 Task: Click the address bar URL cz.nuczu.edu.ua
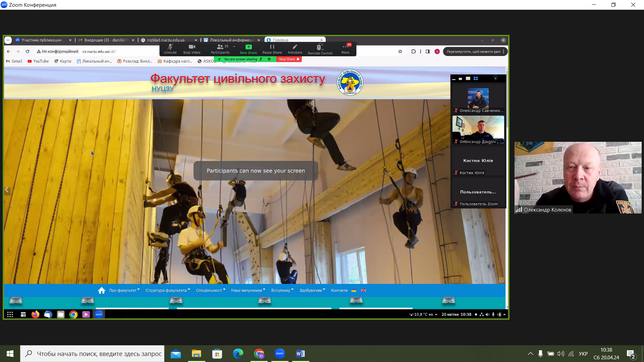99,52
